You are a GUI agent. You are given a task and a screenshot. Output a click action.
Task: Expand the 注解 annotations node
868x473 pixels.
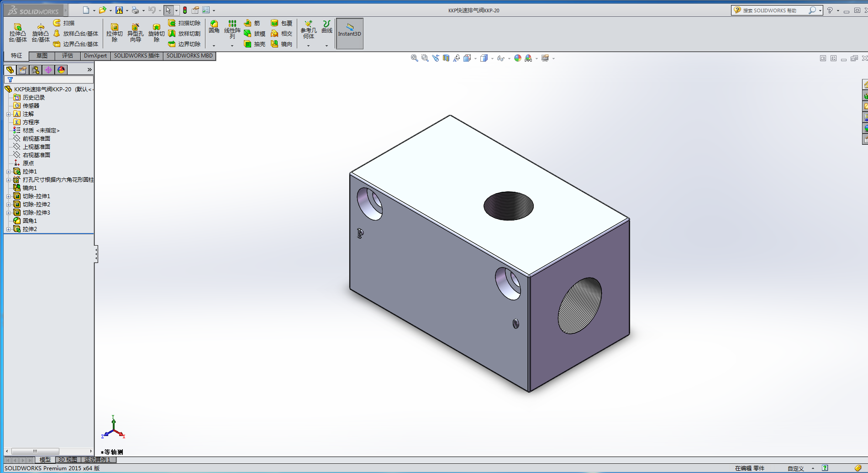pyautogui.click(x=8, y=114)
